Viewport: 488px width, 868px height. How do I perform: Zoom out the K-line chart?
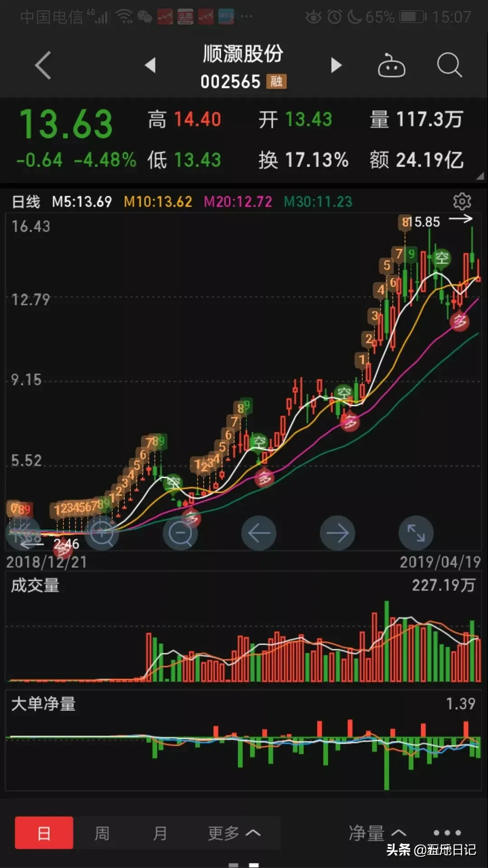pyautogui.click(x=180, y=533)
